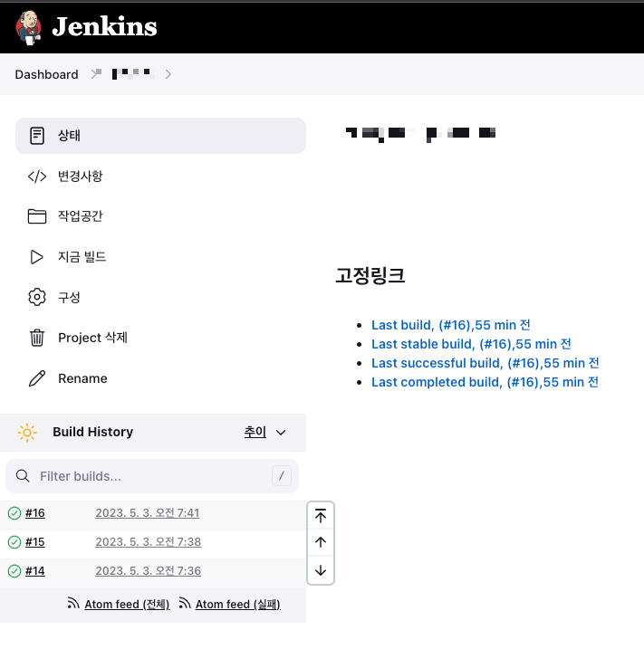644x649 pixels.
Task: Click the Rename pencil icon
Action: point(37,378)
